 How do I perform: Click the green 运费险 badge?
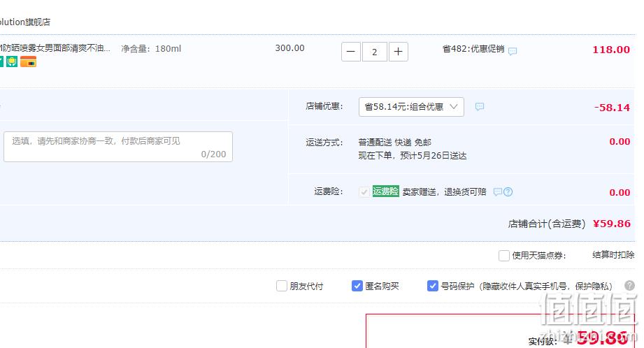click(x=386, y=191)
